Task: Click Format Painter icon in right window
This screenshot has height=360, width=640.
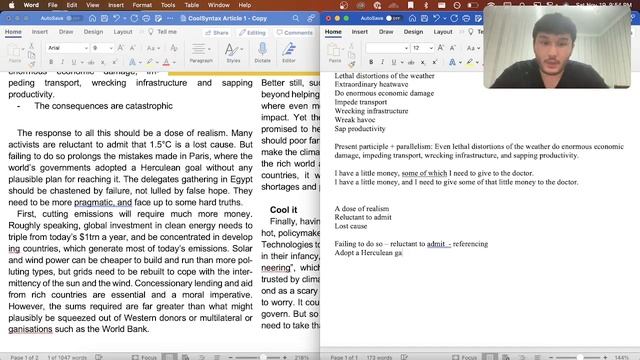Action: (351, 64)
